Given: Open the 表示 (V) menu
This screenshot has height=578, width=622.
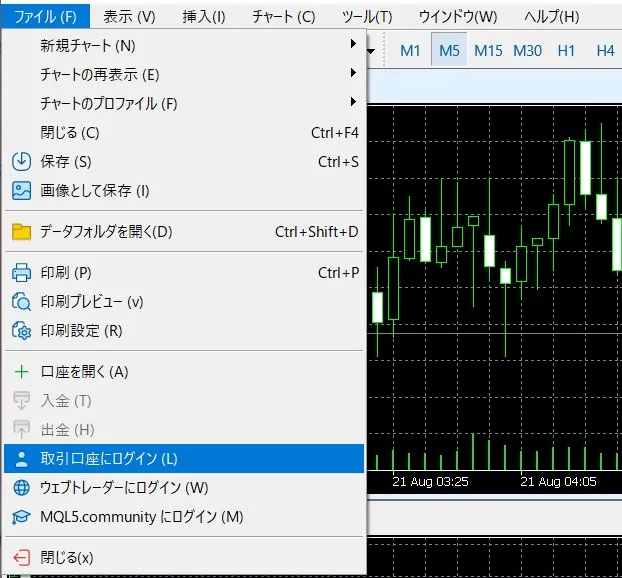Looking at the screenshot, I should coord(129,16).
